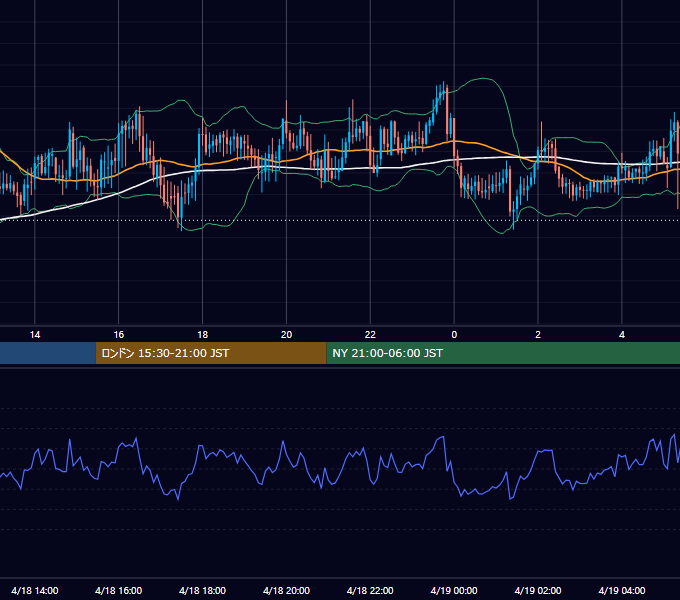This screenshot has width=680, height=600.
Task: Click the 4/18 16:00 date label
Action: (x=118, y=590)
